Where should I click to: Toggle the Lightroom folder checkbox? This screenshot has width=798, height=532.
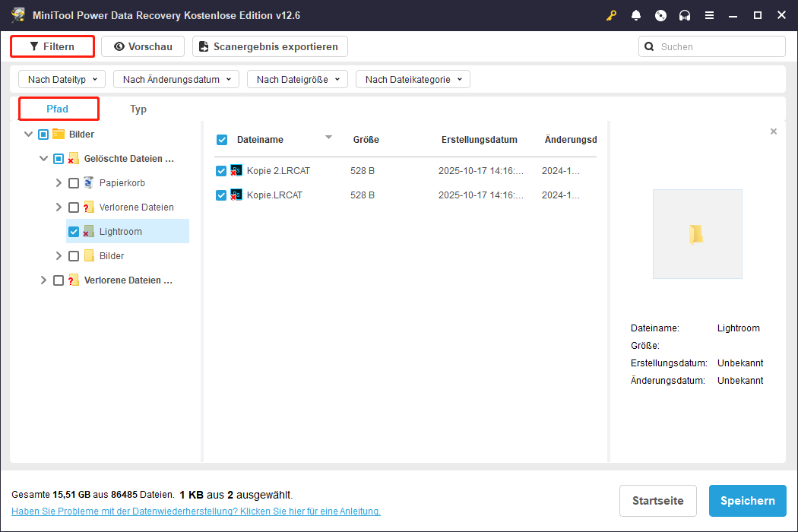(74, 232)
